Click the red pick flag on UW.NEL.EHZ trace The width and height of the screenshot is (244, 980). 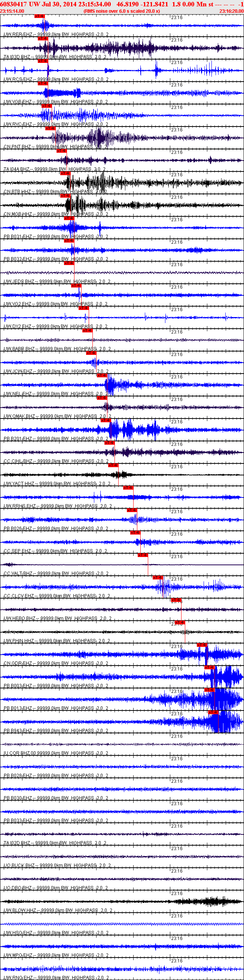pyautogui.click(x=102, y=375)
